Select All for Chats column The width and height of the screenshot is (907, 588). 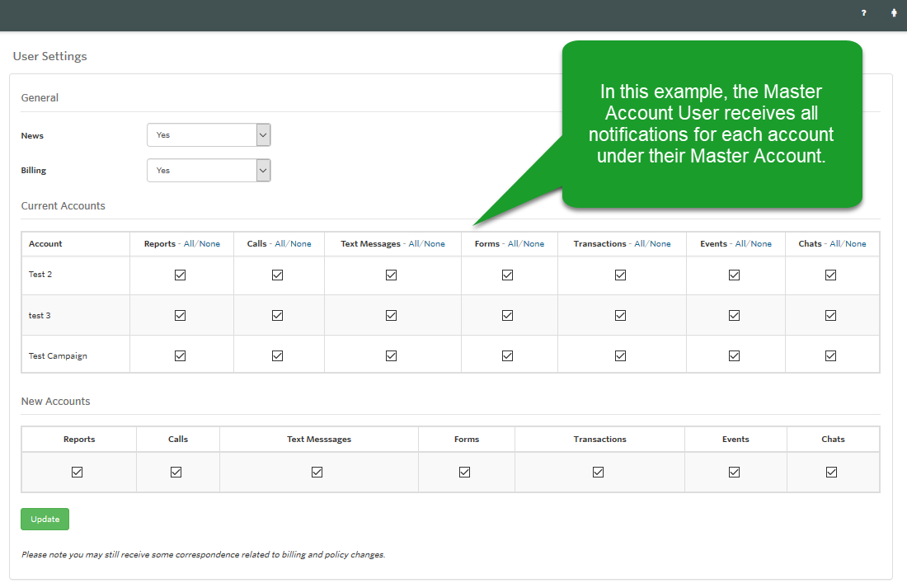pyautogui.click(x=834, y=244)
